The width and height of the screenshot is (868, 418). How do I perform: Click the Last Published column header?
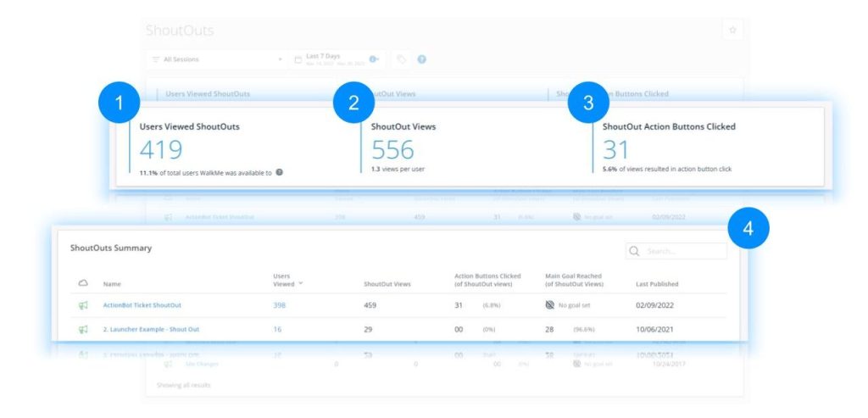tap(657, 284)
